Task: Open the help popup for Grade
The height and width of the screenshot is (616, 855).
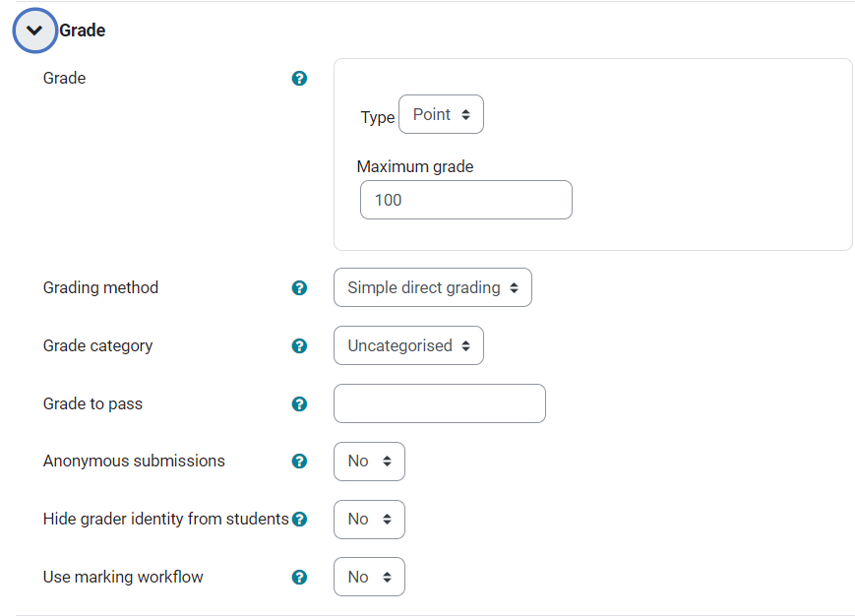Action: click(x=299, y=78)
